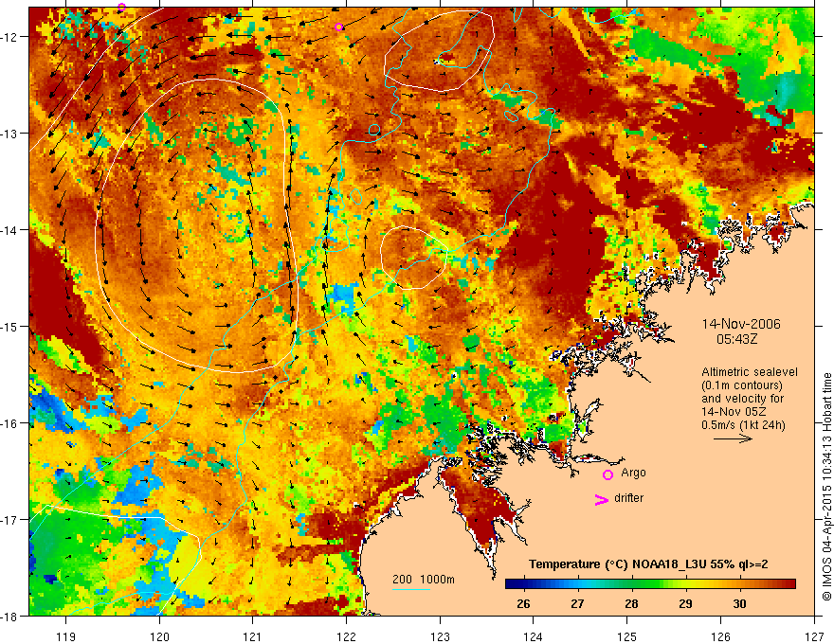
Task: Click the cyan 200 1000m depth contour line sample
Action: tap(411, 589)
